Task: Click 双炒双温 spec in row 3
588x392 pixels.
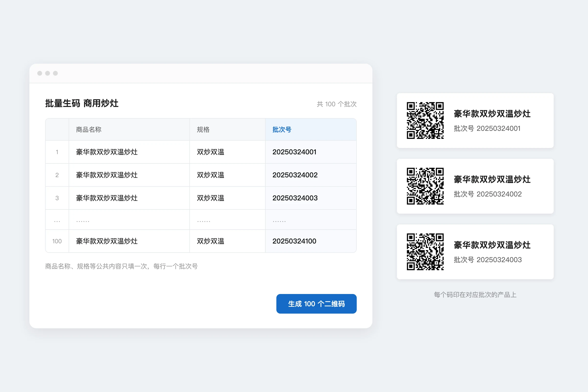Action: [210, 198]
